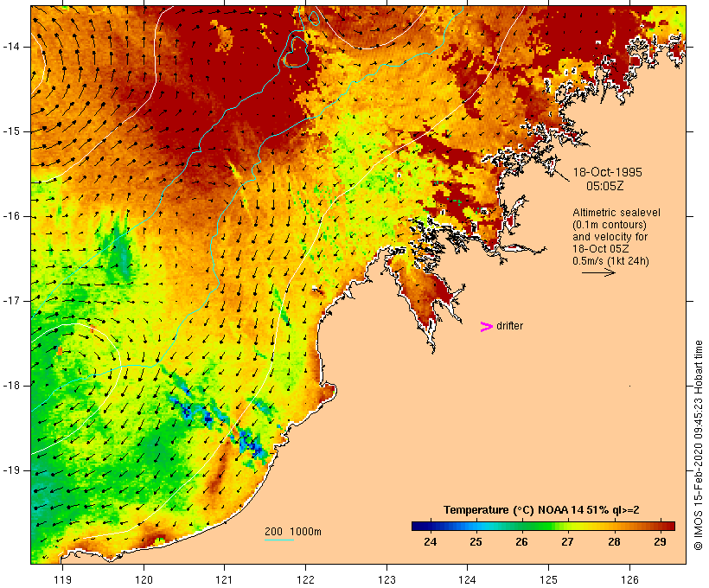Click the '(0.1m contours)' text

[609, 225]
